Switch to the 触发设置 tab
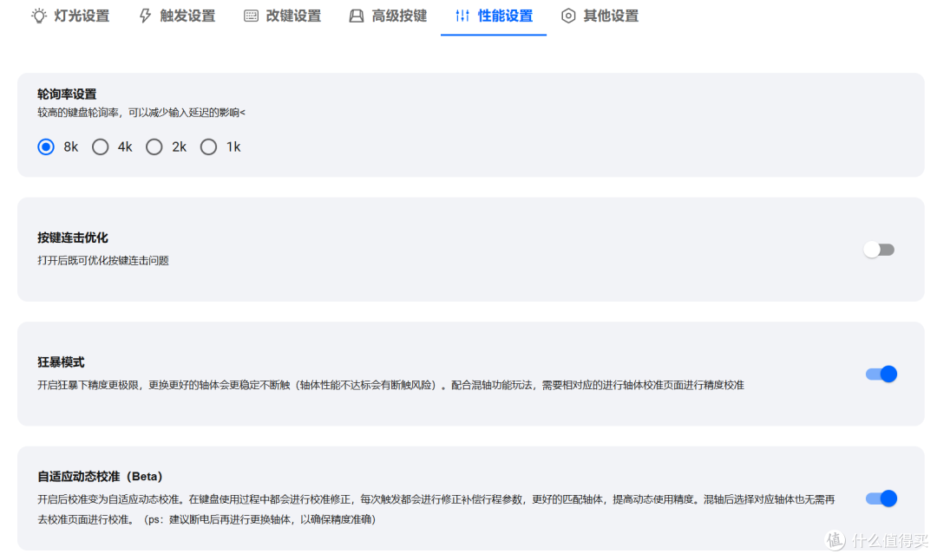The image size is (937, 560). click(177, 16)
